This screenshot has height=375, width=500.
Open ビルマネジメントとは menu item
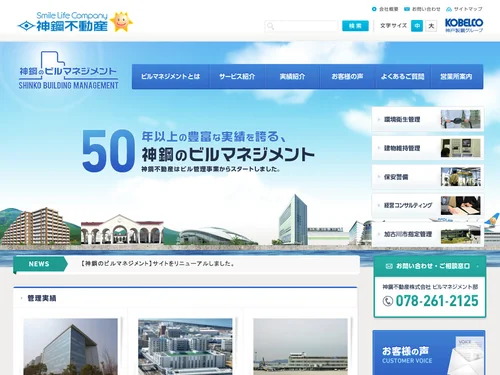coord(171,77)
